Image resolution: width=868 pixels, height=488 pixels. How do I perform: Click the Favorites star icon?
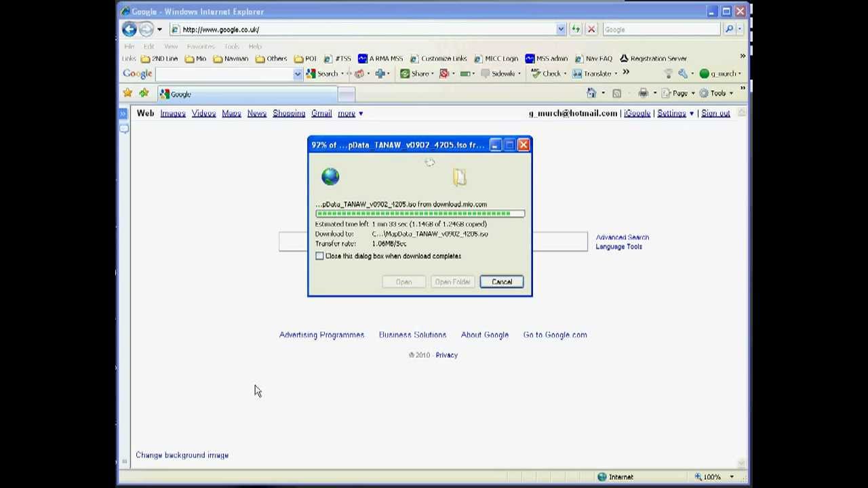click(x=127, y=94)
